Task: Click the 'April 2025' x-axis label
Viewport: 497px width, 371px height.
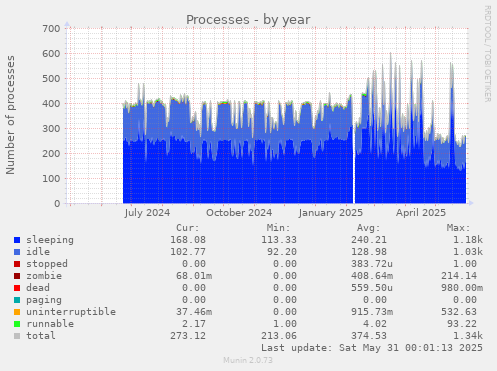Action: (421, 213)
